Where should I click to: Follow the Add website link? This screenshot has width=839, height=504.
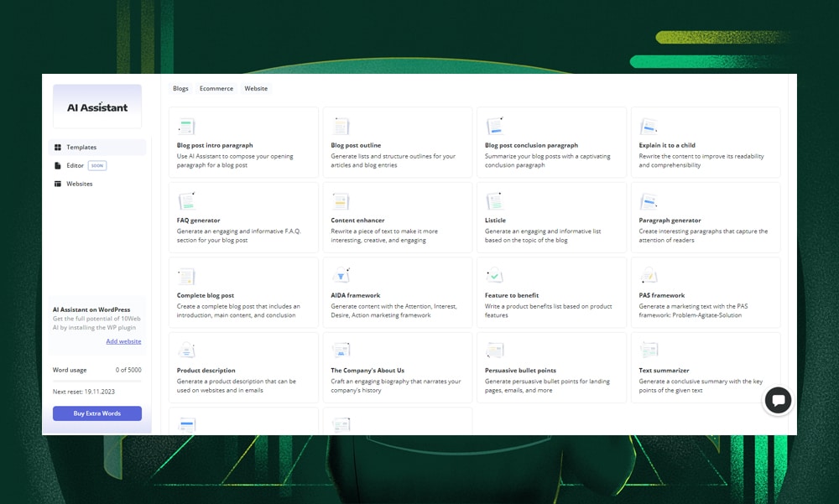coord(123,341)
